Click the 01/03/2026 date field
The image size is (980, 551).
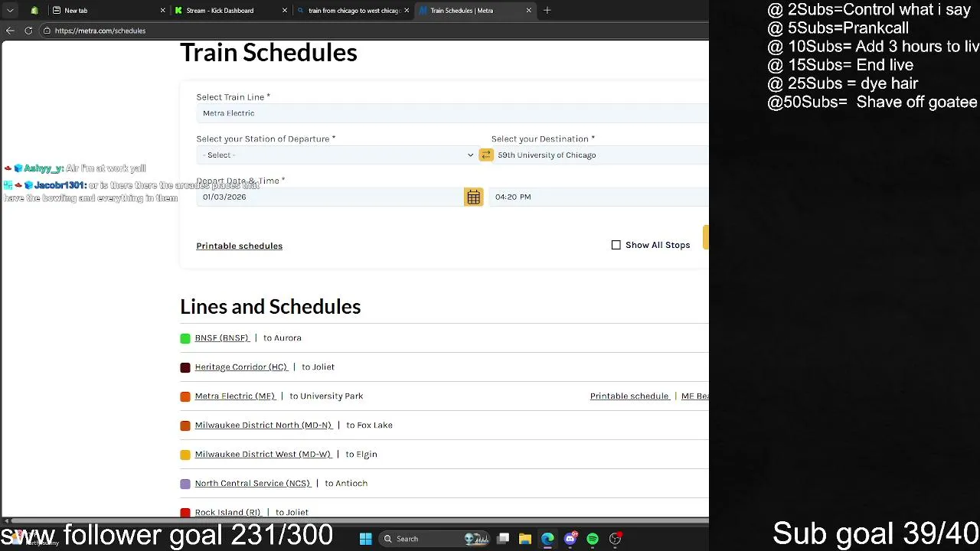[x=330, y=197]
